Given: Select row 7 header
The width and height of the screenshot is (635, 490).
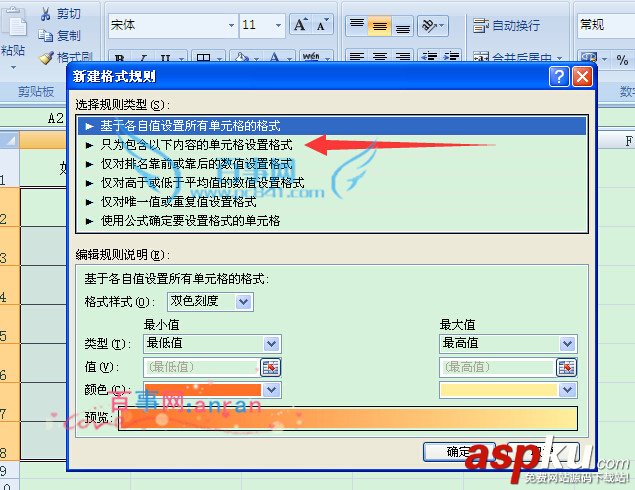Looking at the screenshot, I should click(9, 402).
